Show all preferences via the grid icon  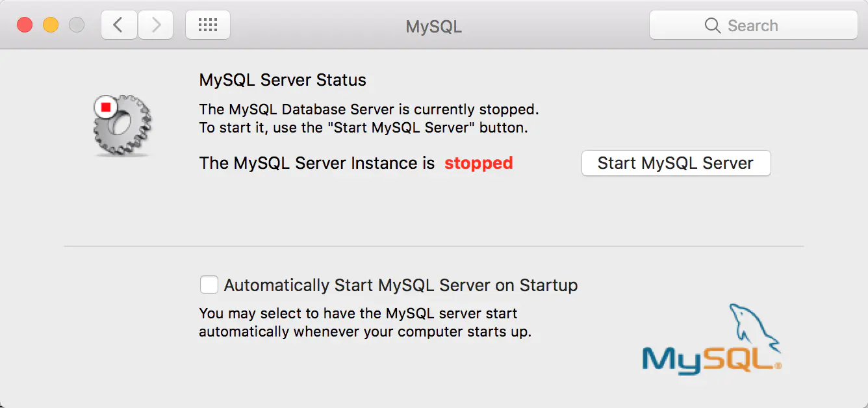tap(208, 25)
